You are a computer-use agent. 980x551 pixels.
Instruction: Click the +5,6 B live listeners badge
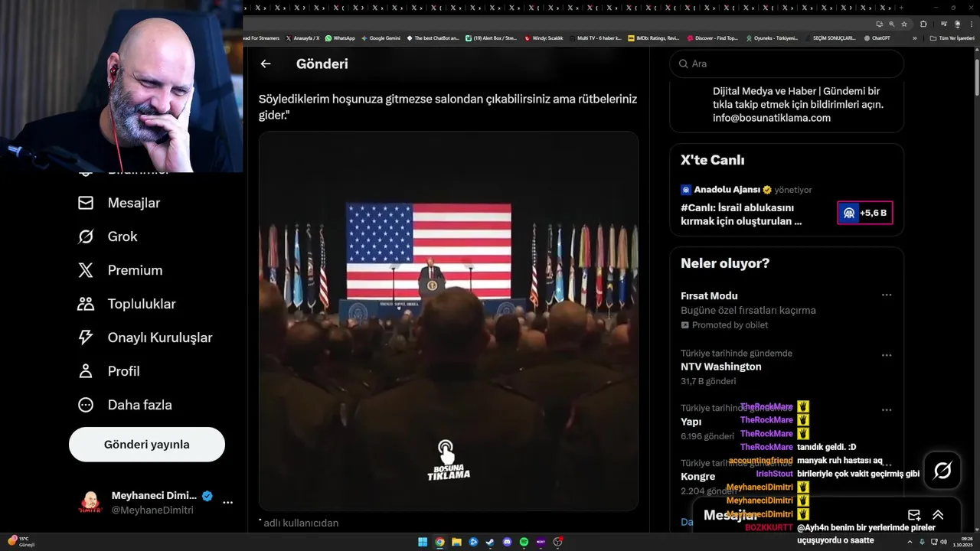(864, 213)
